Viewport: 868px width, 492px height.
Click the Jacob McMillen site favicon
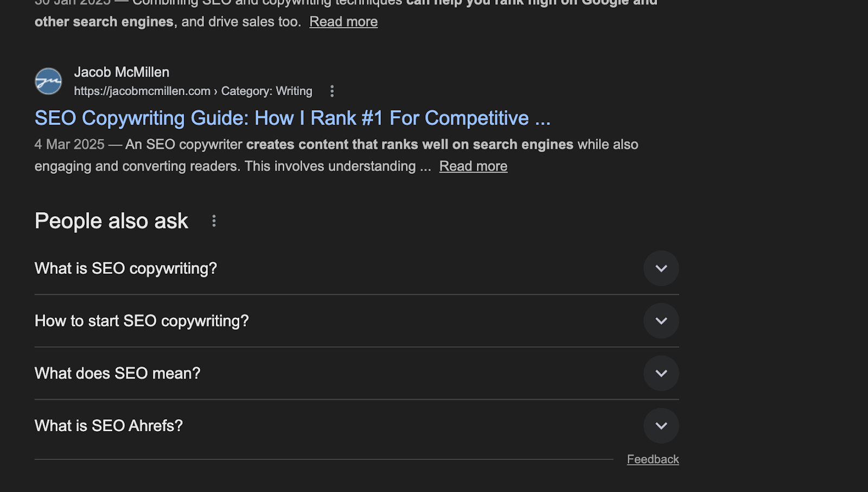[48, 81]
